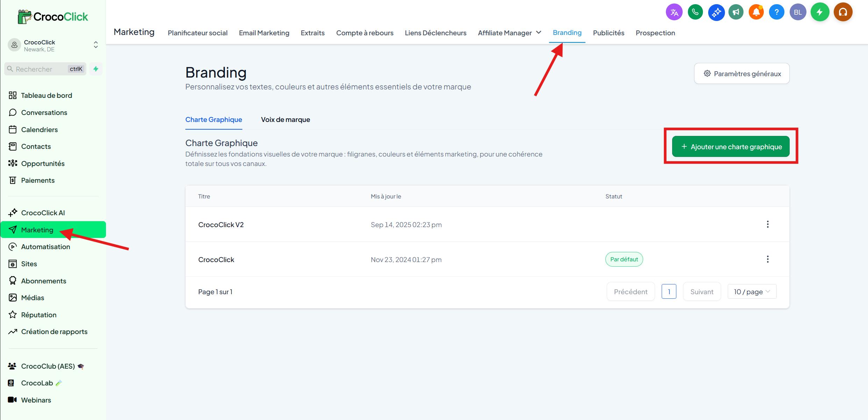Open the 10 / page size dropdown
This screenshot has height=420, width=868.
pos(752,292)
